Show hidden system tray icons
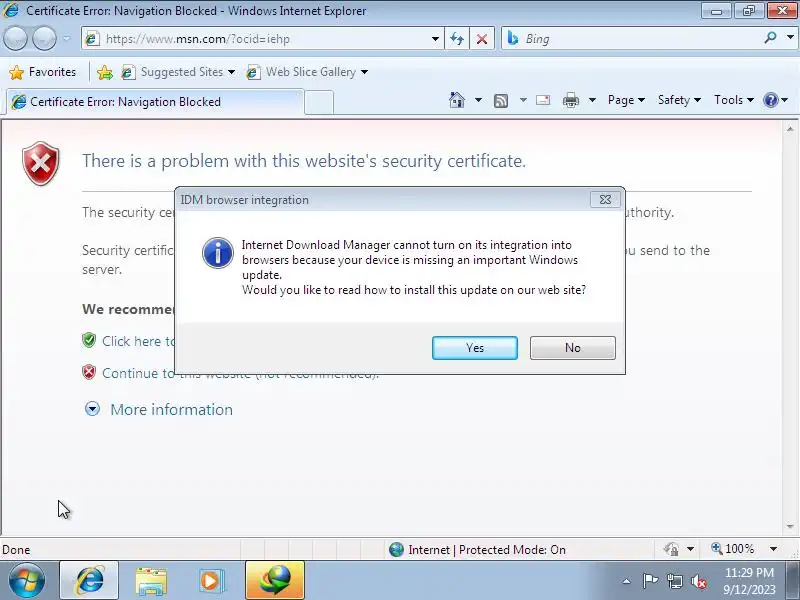800x600 pixels. click(x=627, y=581)
